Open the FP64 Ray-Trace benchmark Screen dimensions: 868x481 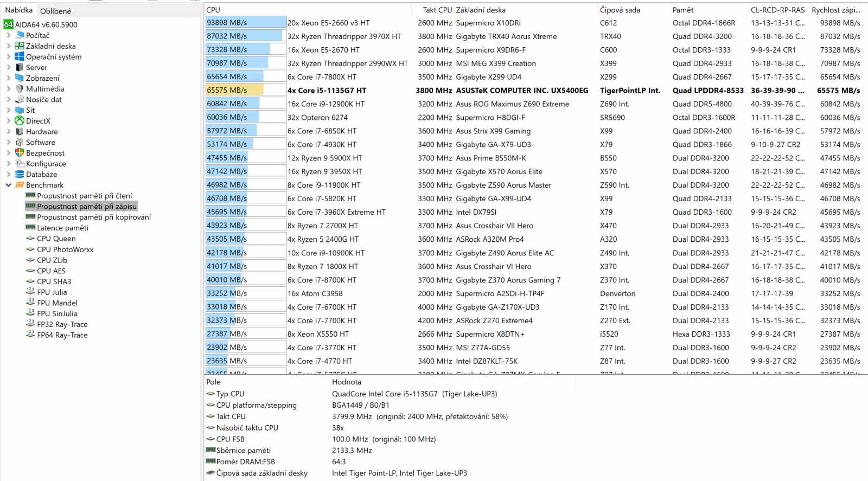click(62, 335)
